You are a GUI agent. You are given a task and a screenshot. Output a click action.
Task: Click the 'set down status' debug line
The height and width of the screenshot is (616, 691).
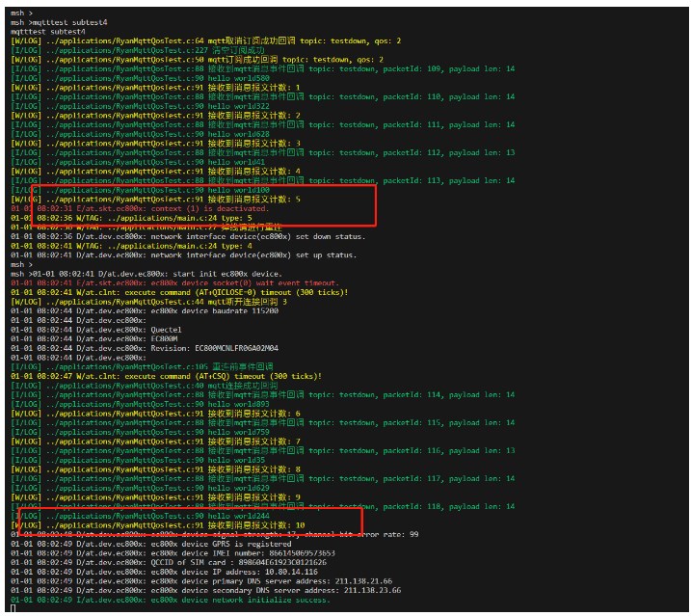pyautogui.click(x=188, y=236)
